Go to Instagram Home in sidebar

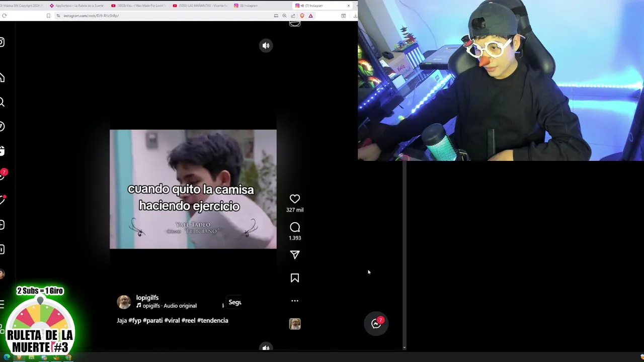click(x=2, y=77)
